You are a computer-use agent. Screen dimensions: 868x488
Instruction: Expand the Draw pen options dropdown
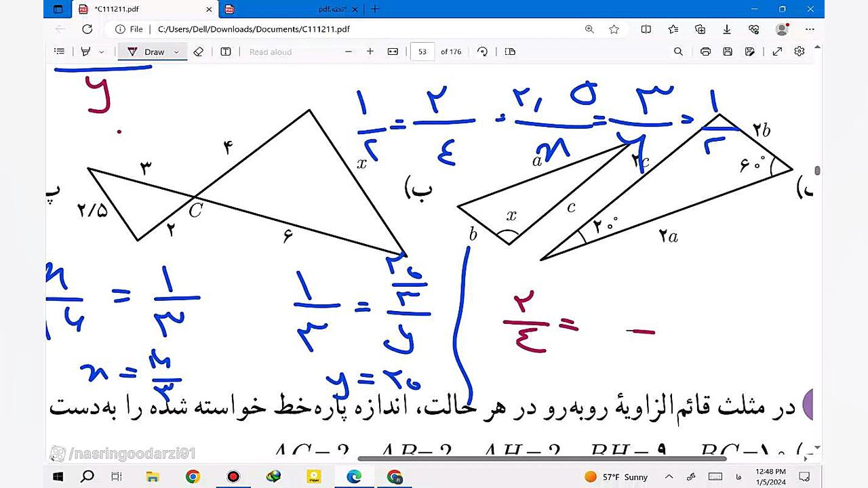coord(176,52)
